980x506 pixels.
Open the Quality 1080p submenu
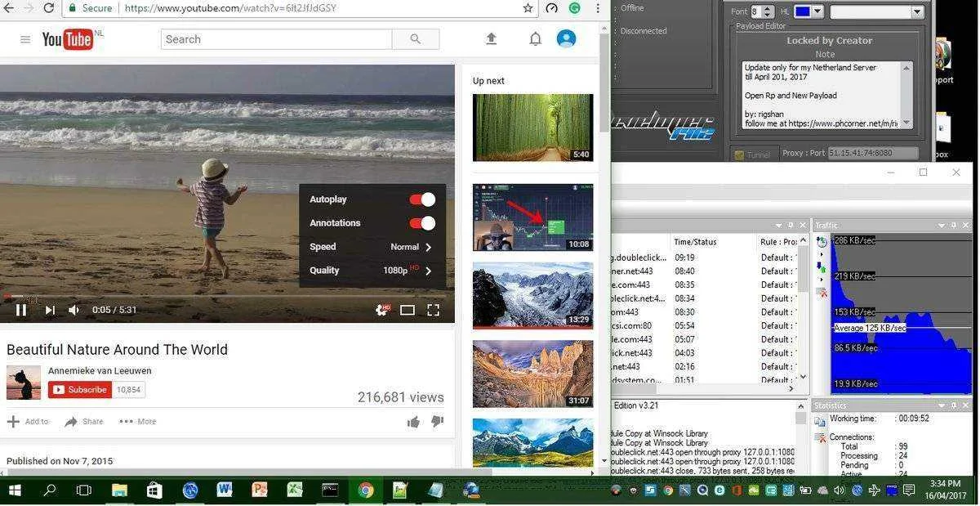372,271
